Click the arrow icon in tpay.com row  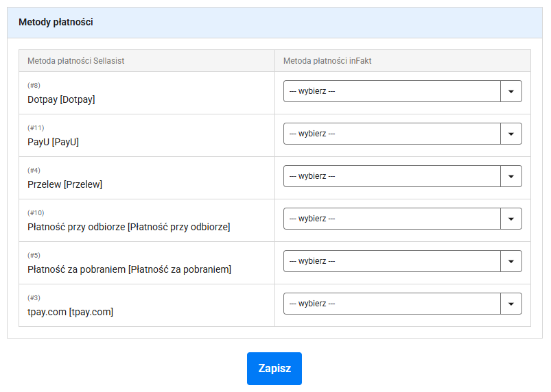(x=511, y=304)
